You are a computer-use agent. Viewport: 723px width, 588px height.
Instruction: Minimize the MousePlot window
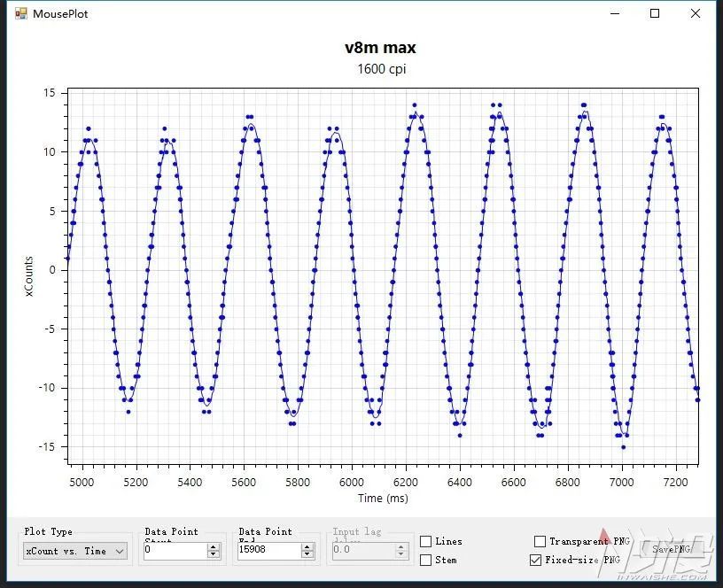614,13
